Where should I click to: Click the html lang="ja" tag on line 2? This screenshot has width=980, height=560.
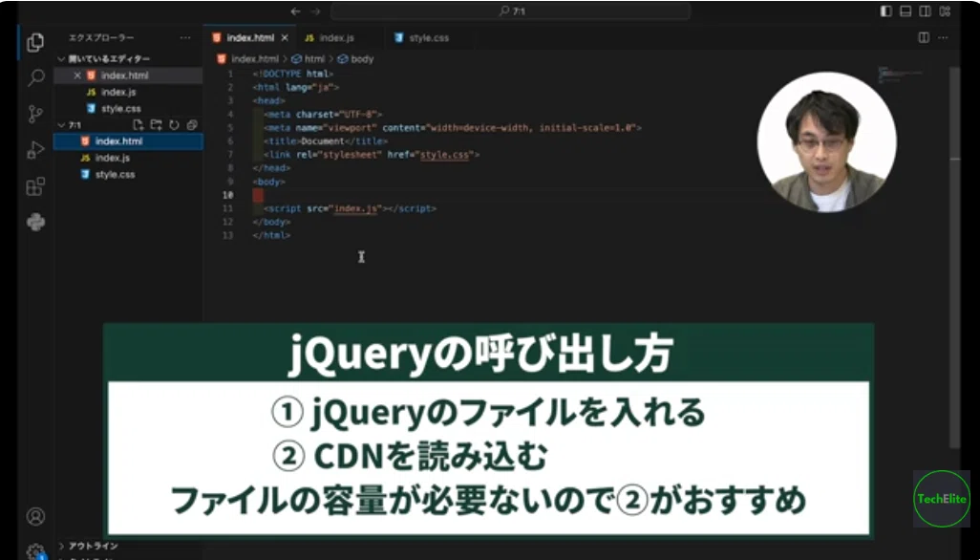(296, 88)
